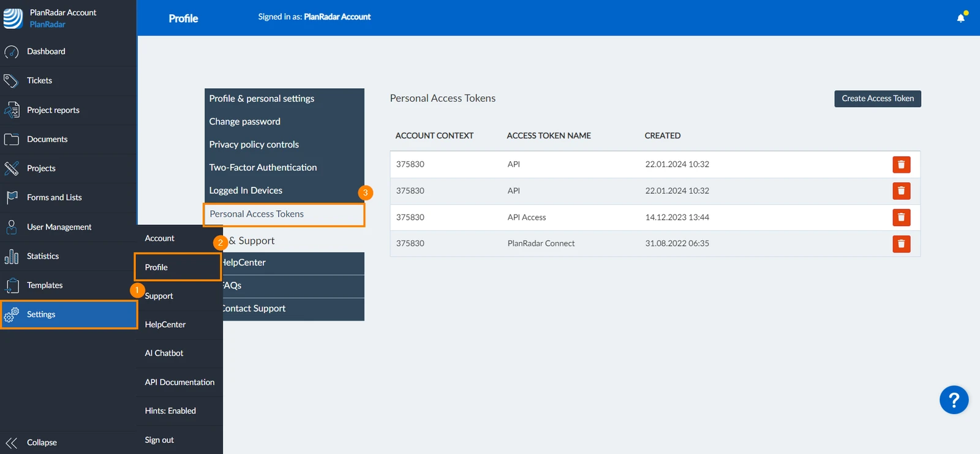Click the PlanRadar logo in sidebar
The height and width of the screenshot is (454, 980).
13,18
